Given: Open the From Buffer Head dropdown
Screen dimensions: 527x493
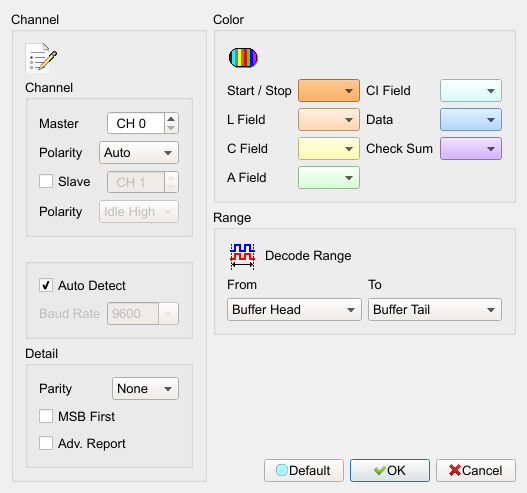Looking at the screenshot, I should [x=294, y=310].
